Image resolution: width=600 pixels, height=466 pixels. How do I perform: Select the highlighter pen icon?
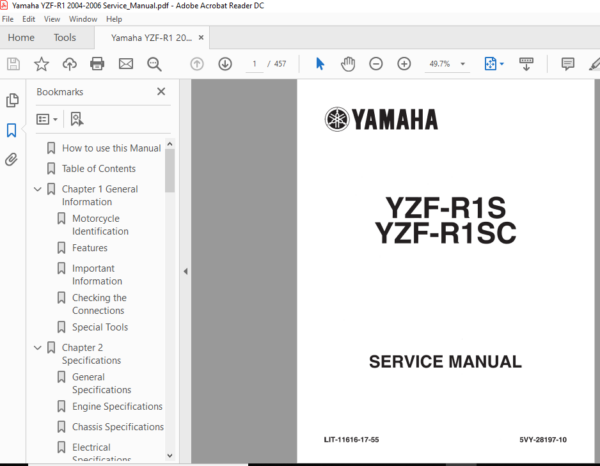click(595, 64)
